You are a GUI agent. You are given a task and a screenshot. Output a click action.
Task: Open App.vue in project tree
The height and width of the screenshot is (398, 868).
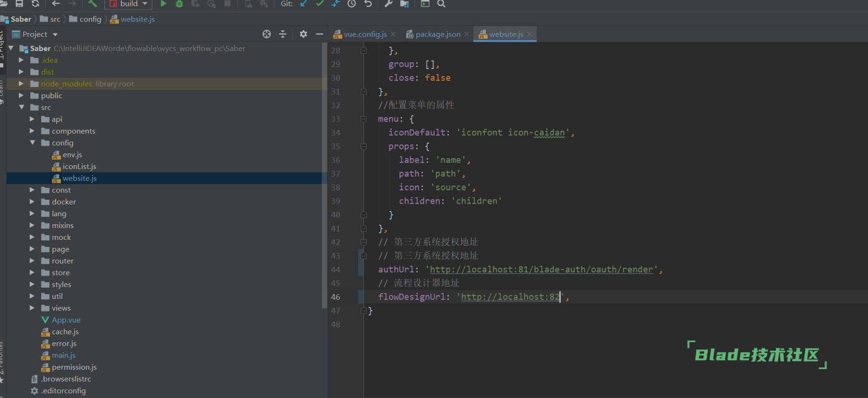[66, 320]
